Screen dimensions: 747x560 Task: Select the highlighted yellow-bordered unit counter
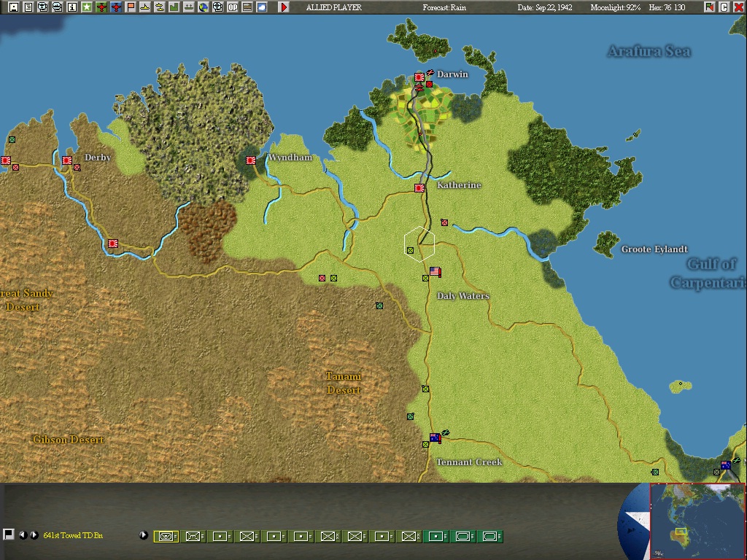pos(166,536)
